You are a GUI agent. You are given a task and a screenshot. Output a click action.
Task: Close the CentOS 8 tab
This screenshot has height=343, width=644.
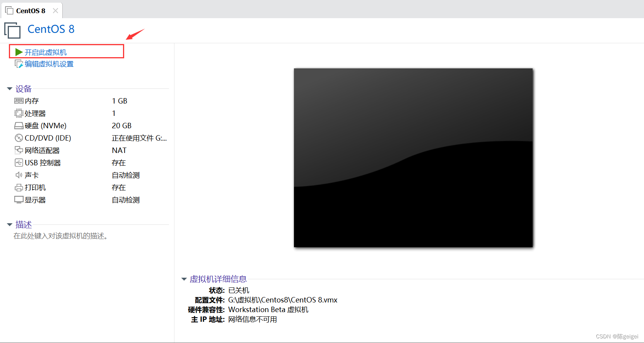pyautogui.click(x=55, y=11)
